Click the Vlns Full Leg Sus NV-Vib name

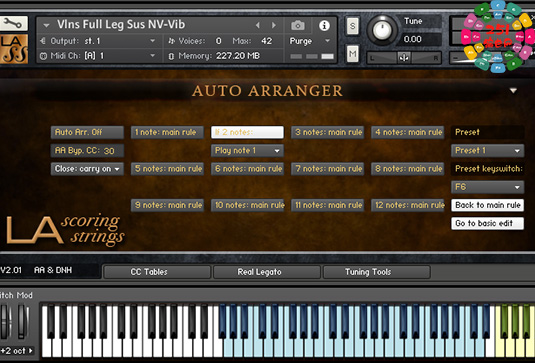click(121, 25)
